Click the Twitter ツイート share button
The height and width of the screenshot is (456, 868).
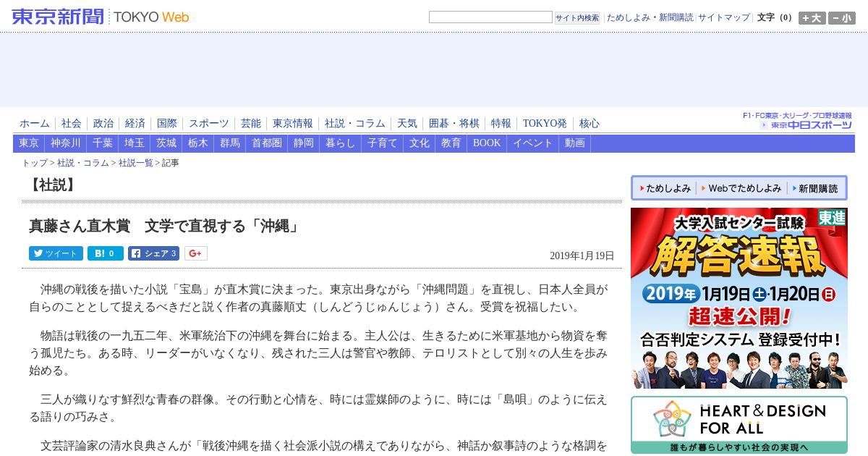tap(56, 253)
